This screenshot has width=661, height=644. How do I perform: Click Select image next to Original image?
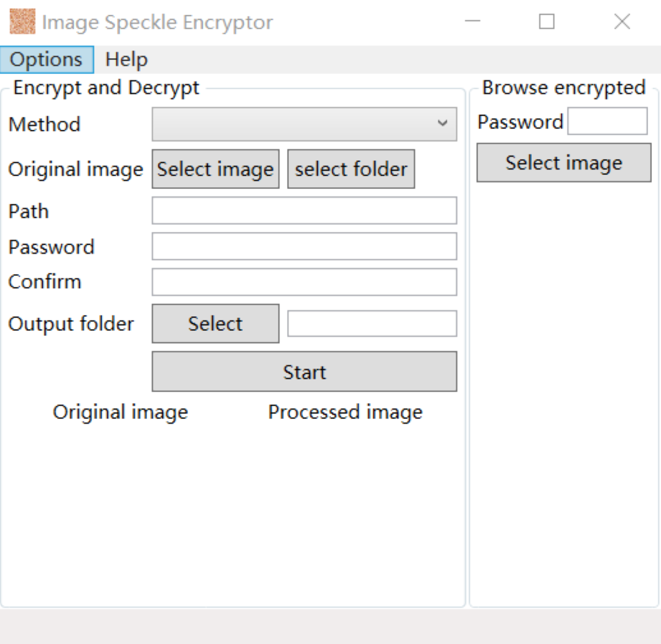coord(215,169)
